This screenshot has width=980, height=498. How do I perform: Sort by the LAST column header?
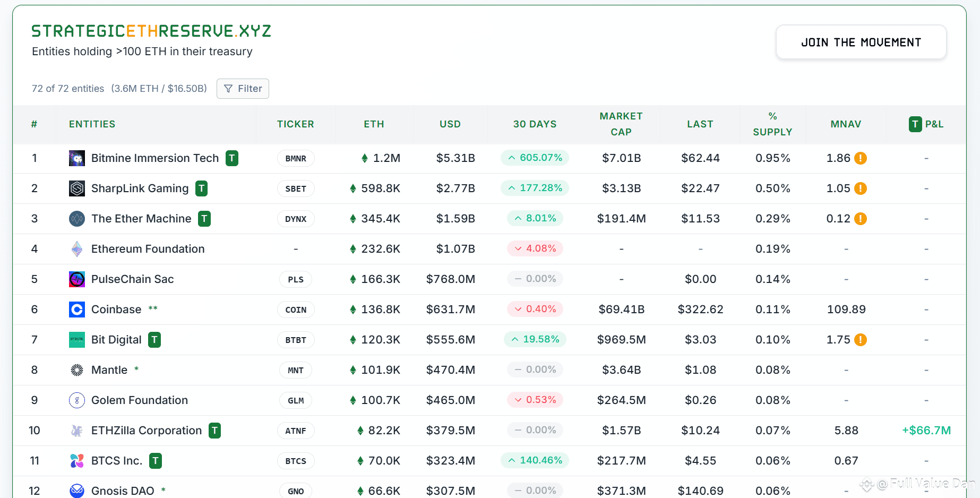coord(700,124)
